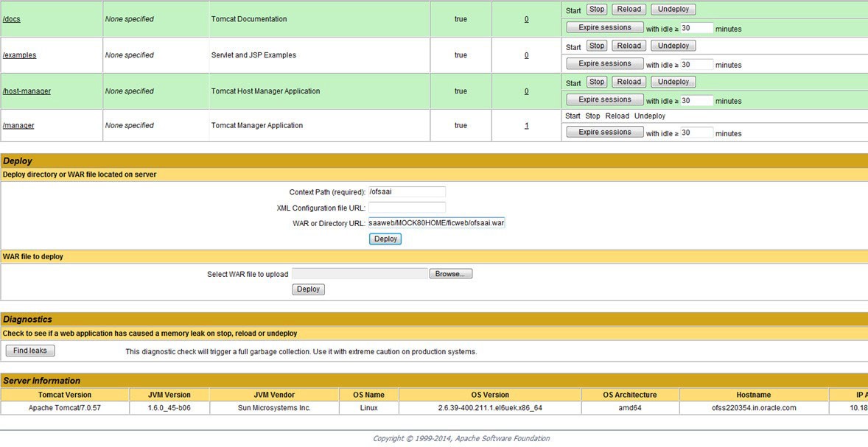Undeploy the /host-manager application

672,81
